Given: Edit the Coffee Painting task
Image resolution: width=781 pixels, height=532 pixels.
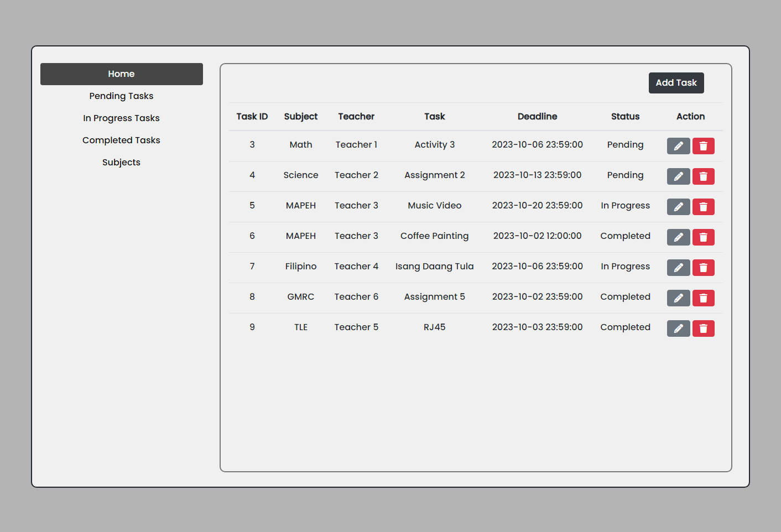Looking at the screenshot, I should pyautogui.click(x=678, y=237).
